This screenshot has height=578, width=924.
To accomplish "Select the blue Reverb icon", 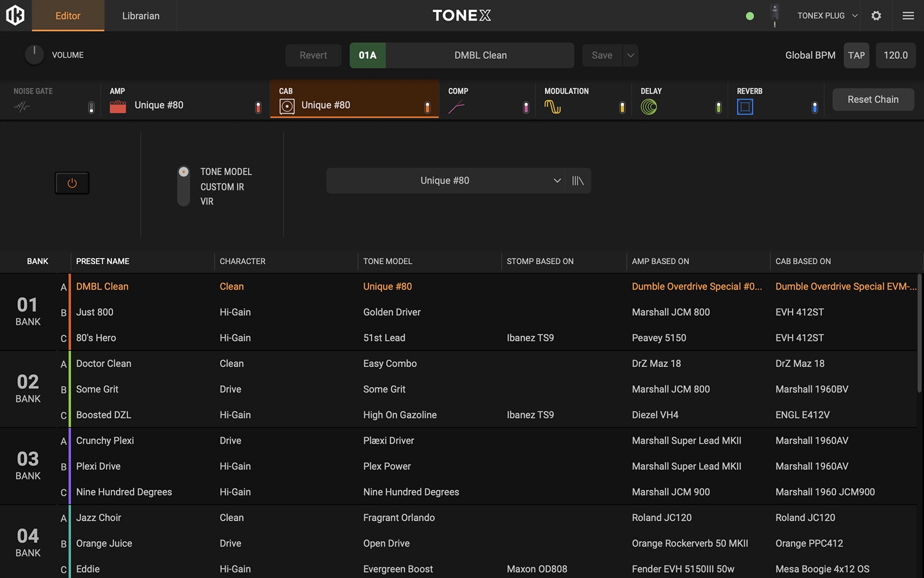I will coord(745,107).
